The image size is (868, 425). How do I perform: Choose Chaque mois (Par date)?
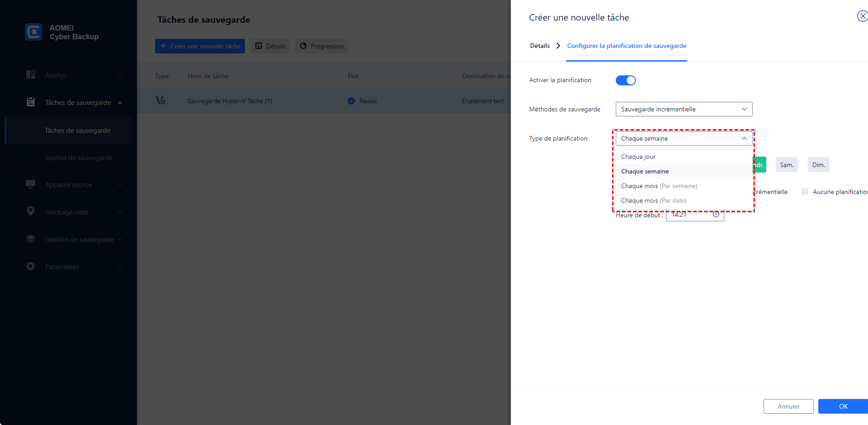(x=684, y=200)
